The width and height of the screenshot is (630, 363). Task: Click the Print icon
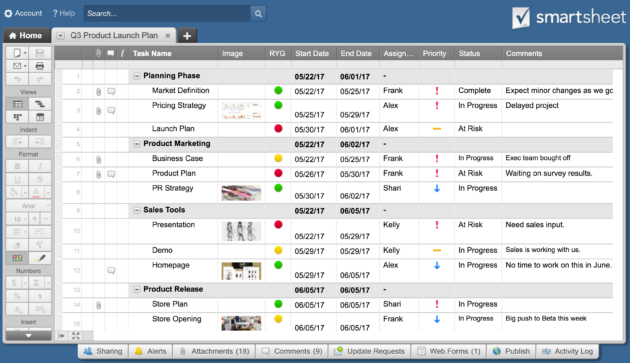click(x=40, y=66)
